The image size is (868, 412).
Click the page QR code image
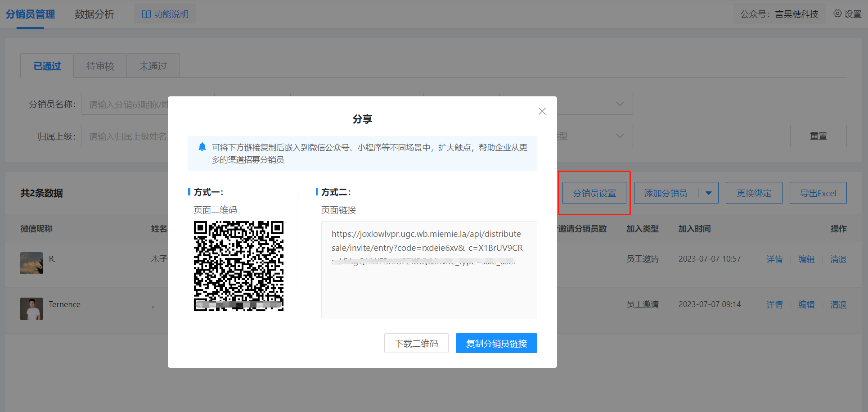(238, 266)
